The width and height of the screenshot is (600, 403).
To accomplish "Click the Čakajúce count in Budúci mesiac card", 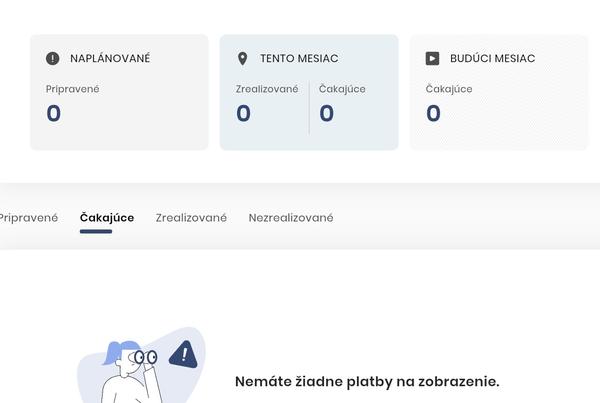I will (x=433, y=114).
